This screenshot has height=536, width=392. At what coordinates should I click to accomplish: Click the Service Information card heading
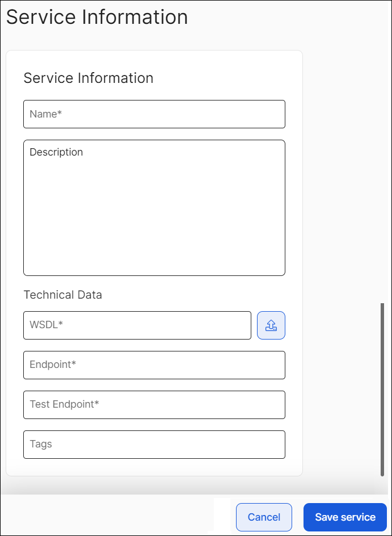click(x=88, y=78)
